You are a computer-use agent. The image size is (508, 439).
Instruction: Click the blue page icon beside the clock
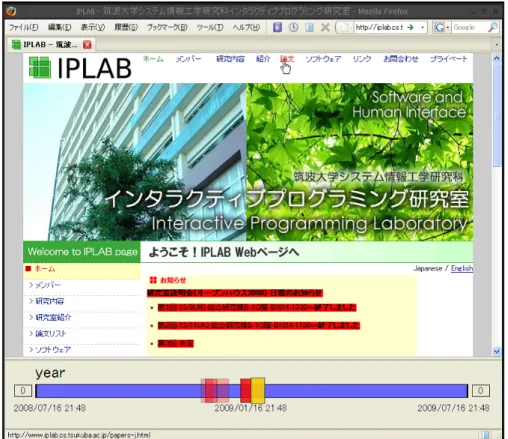point(309,27)
